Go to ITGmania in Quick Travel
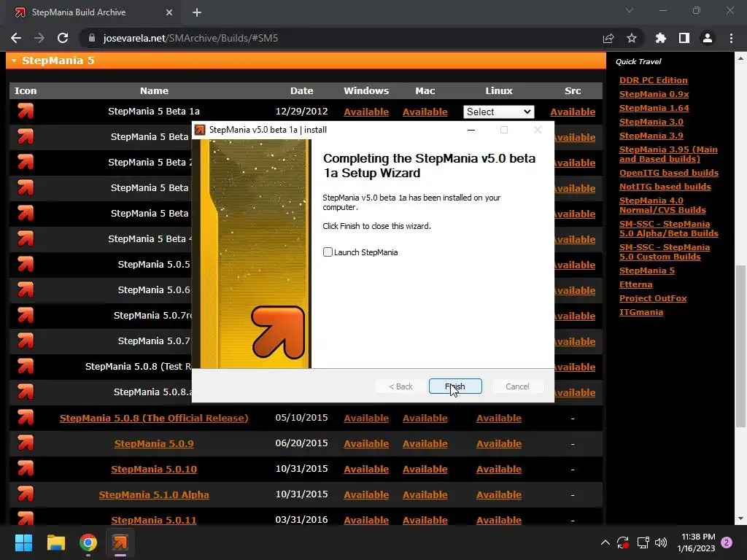 tap(640, 312)
